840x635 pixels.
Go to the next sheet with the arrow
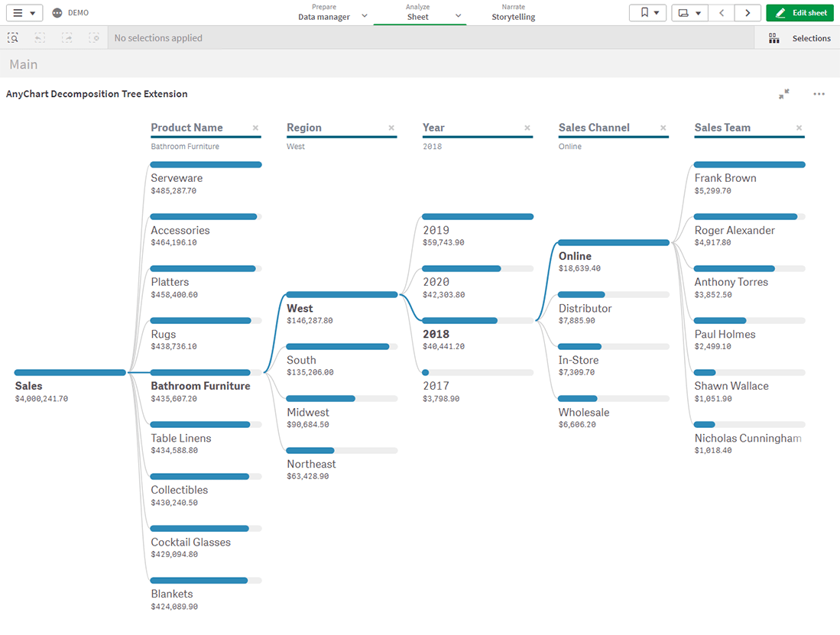748,12
